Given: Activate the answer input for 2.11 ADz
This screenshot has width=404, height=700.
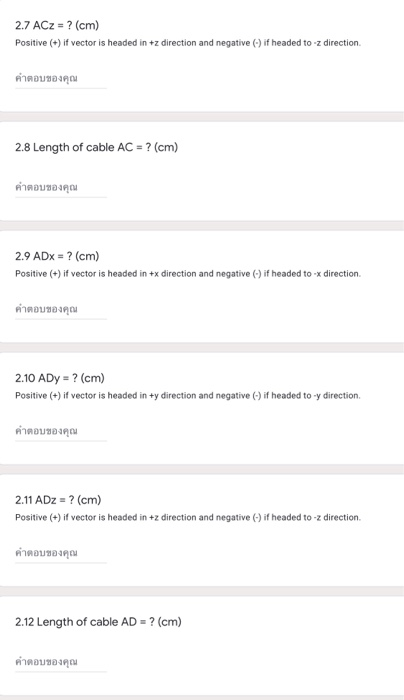Looking at the screenshot, I should [61, 554].
